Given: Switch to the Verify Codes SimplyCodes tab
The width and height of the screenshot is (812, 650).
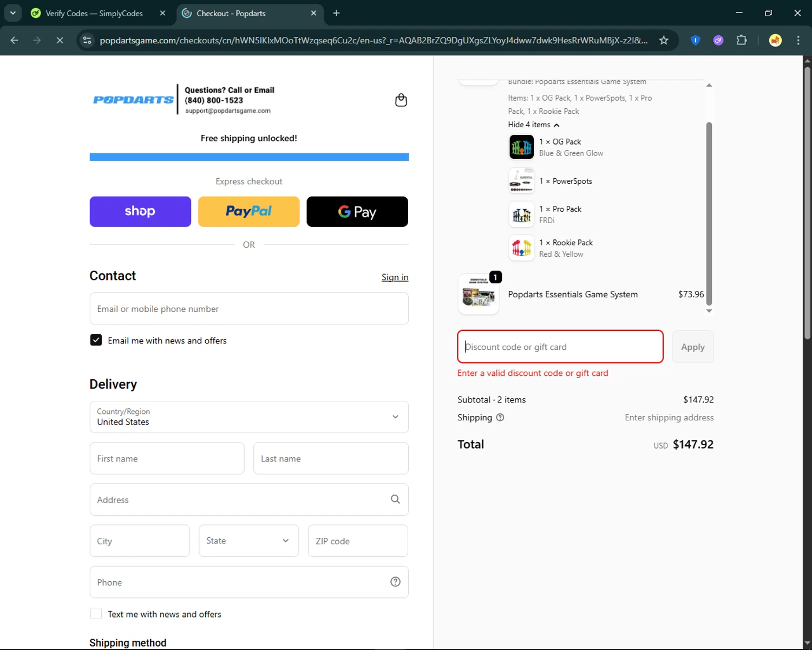Looking at the screenshot, I should point(94,13).
